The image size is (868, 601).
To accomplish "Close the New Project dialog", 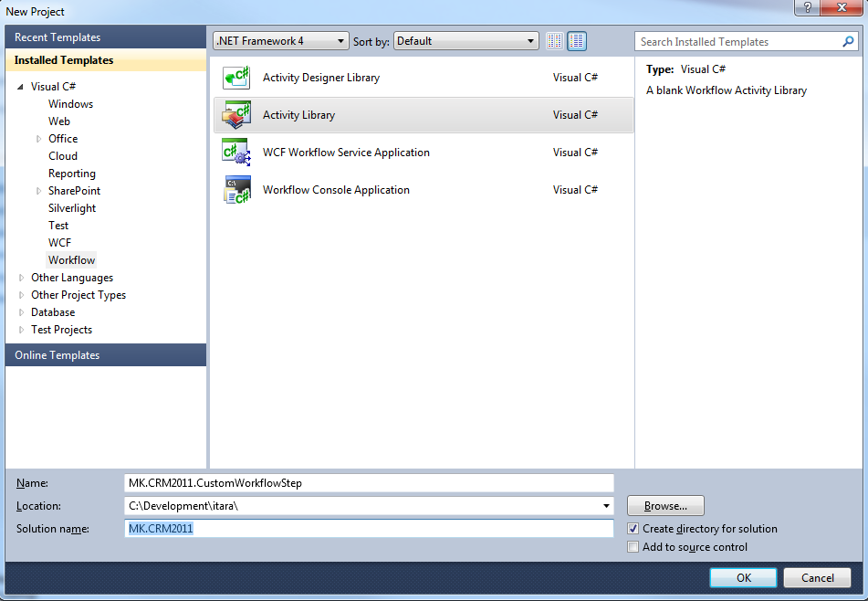I will [842, 7].
